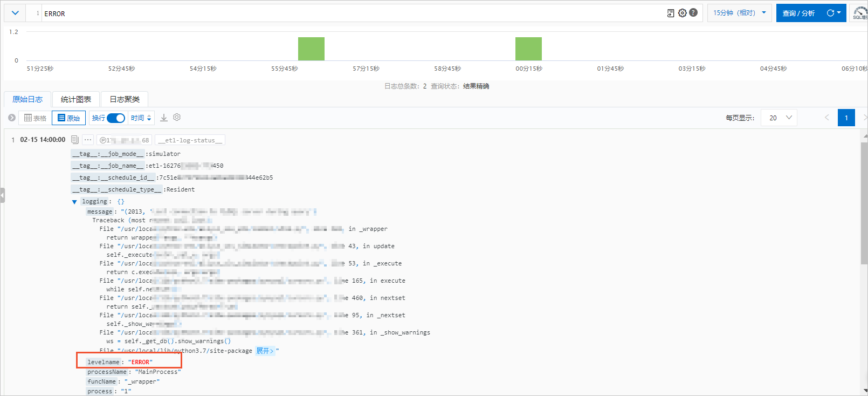Click the 02-15 14:00:00 log timestamp

tap(43, 140)
